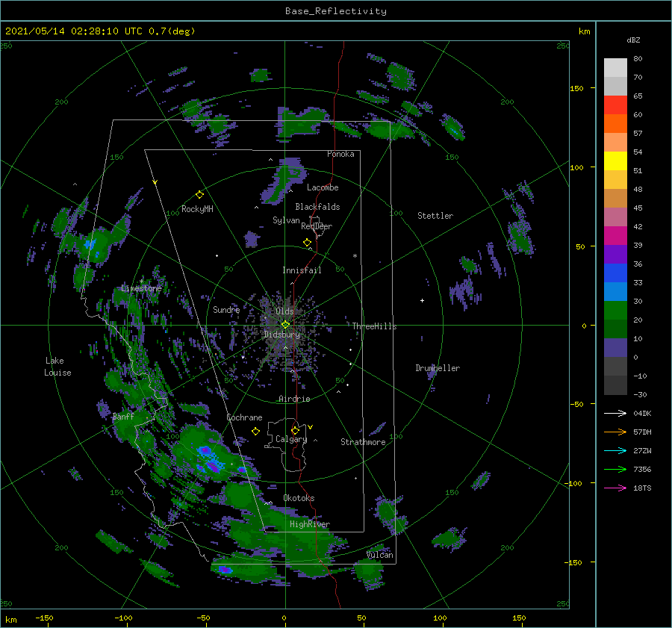This screenshot has width=672, height=628.
Task: Click the Base_Reflectivity title
Action: tap(336, 11)
